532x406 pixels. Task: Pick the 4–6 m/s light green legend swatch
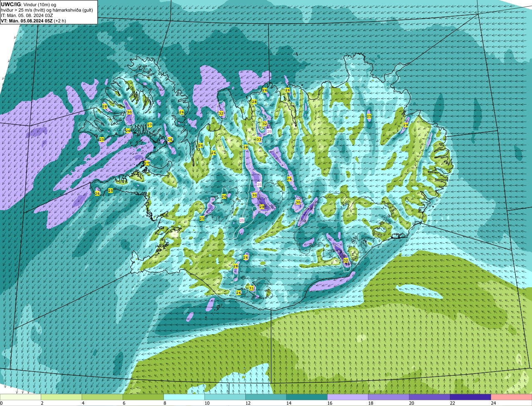[103, 397]
